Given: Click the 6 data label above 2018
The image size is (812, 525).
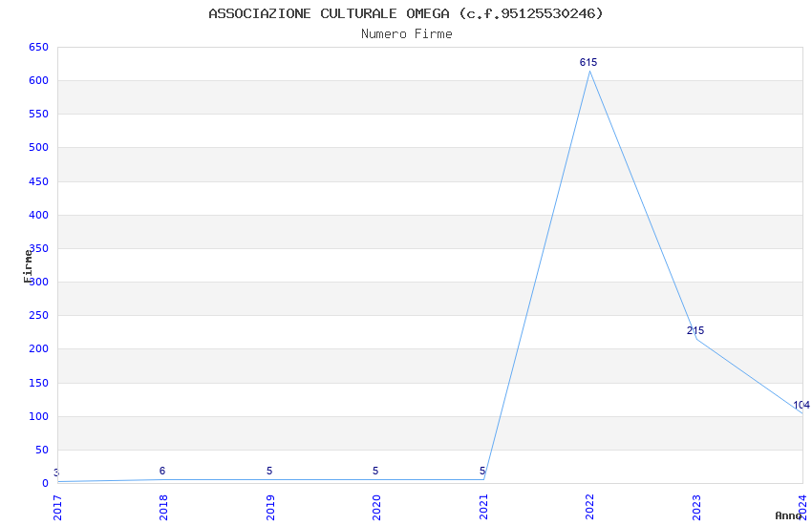Looking at the screenshot, I should 162,471.
